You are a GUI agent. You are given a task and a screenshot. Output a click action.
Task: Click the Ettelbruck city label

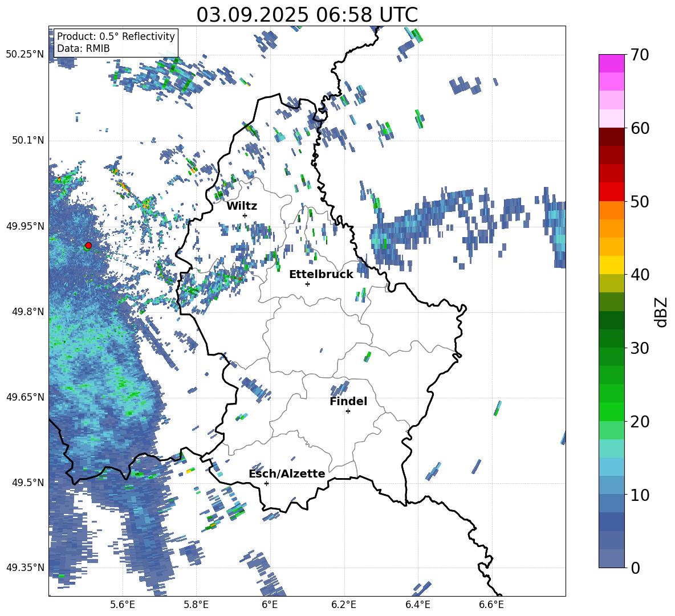[321, 274]
